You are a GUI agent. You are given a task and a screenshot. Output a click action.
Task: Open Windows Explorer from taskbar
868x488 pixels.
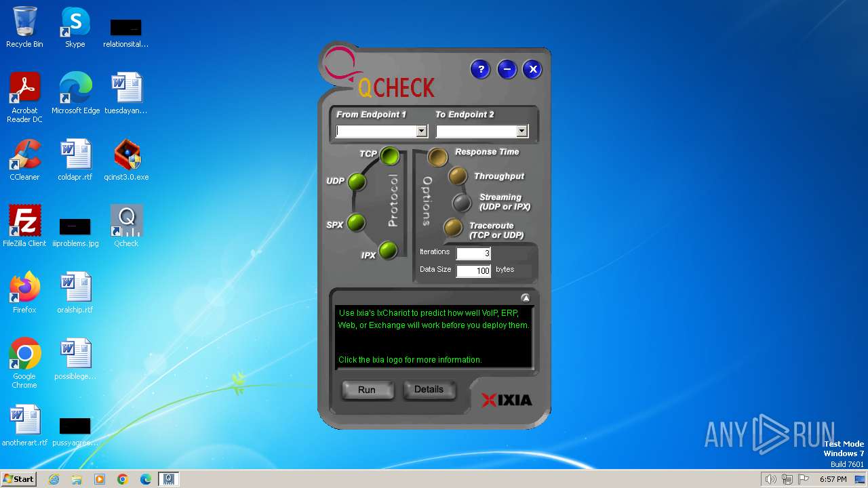click(x=77, y=479)
